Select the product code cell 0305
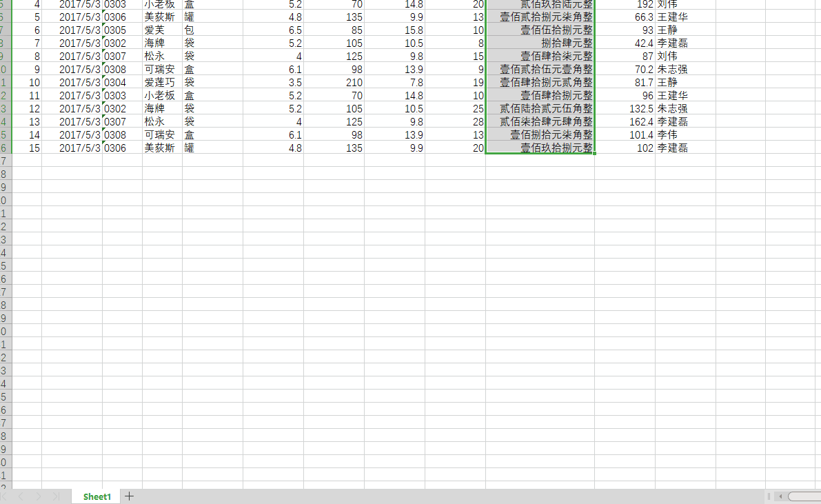Image resolution: width=821 pixels, height=504 pixels. 123,30
